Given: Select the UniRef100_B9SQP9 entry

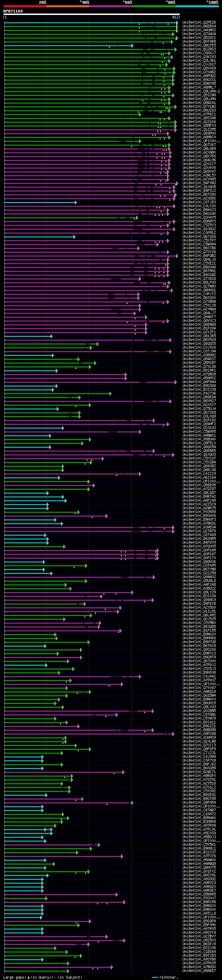Looking at the screenshot, I should [199, 921].
